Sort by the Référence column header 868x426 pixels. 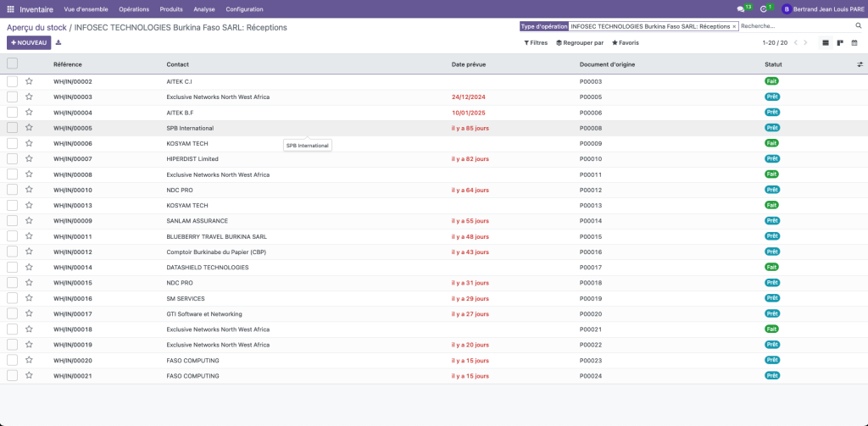tap(68, 64)
